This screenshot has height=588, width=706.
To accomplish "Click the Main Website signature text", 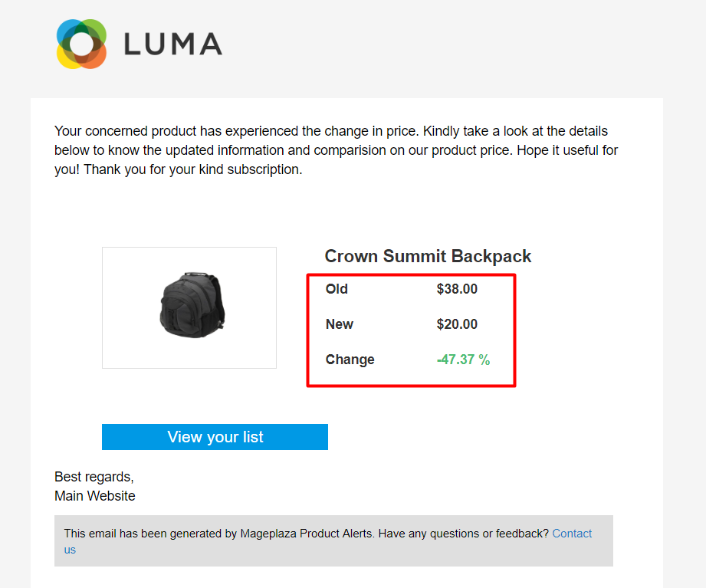I will 95,496.
